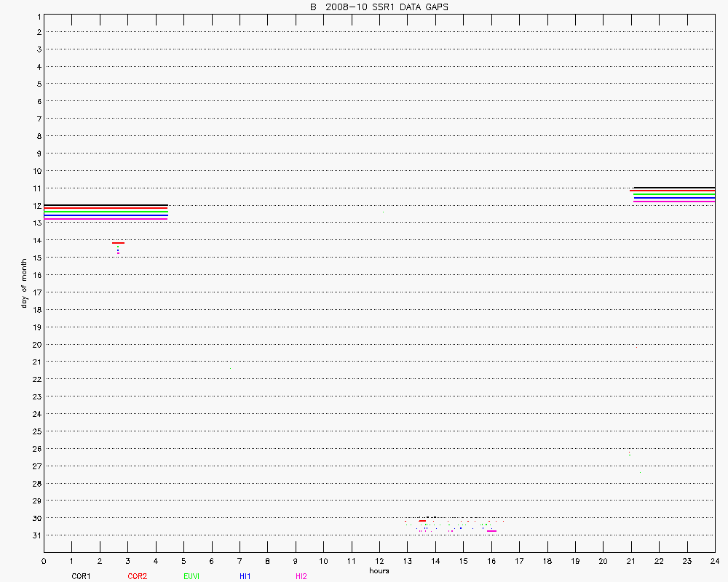The image size is (728, 582).
Task: Click the 'hours' x-axis label
Action: point(379,570)
